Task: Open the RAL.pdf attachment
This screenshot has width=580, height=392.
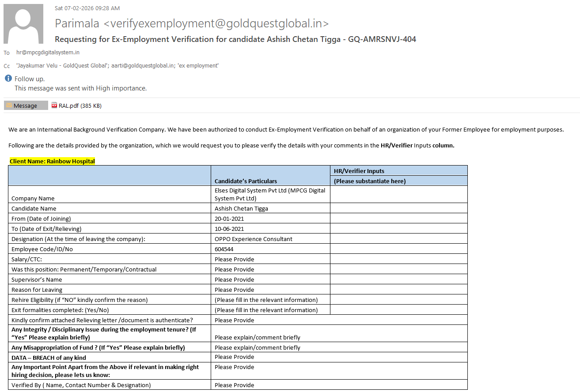Action: pos(77,106)
